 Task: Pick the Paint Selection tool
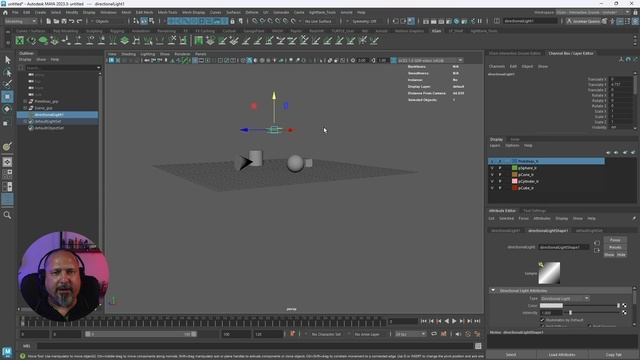coord(7,84)
